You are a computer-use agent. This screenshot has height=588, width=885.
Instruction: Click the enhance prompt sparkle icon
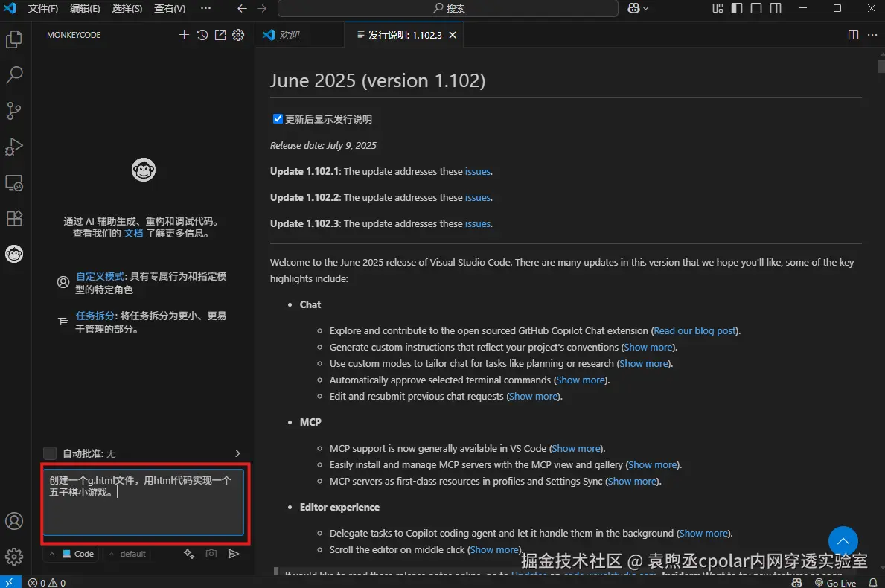click(189, 554)
